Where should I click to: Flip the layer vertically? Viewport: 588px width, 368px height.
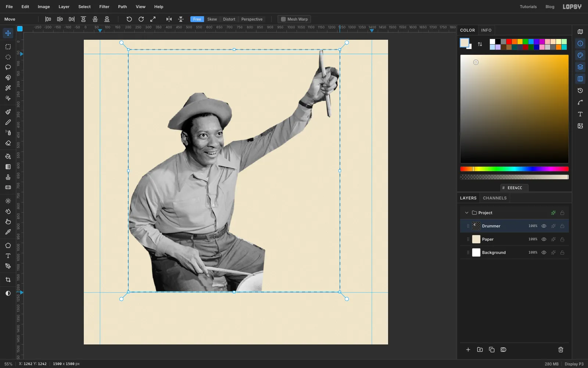click(181, 19)
